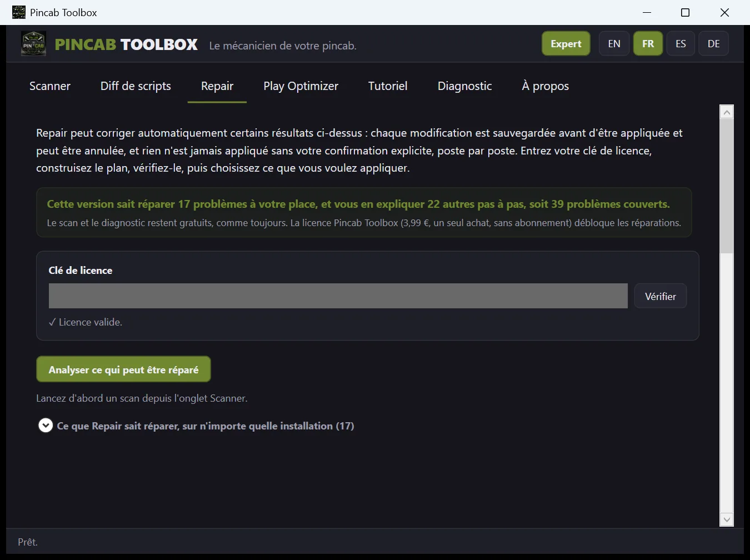The width and height of the screenshot is (750, 560).
Task: Click the green '17 problèmes' headline text
Action: pyautogui.click(x=358, y=204)
